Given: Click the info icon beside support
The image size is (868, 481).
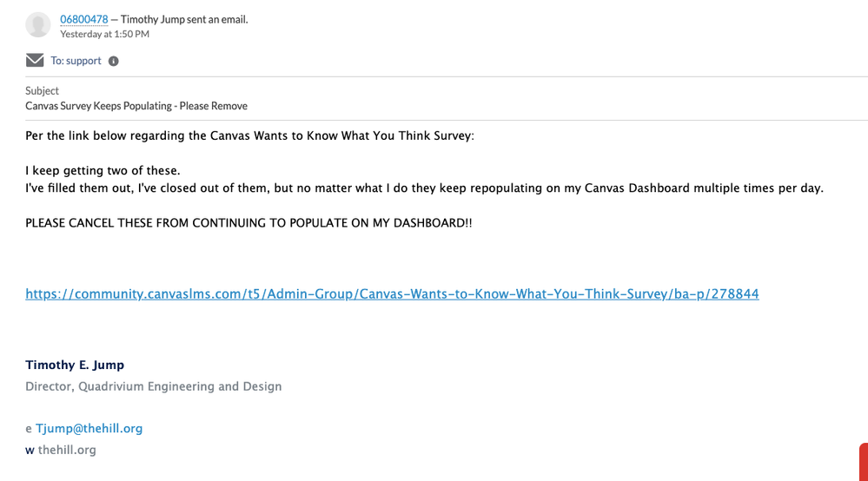Looking at the screenshot, I should pyautogui.click(x=114, y=61).
